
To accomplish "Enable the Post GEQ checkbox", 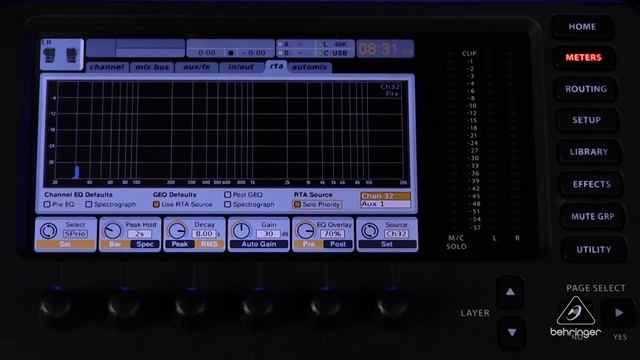I will [x=228, y=195].
